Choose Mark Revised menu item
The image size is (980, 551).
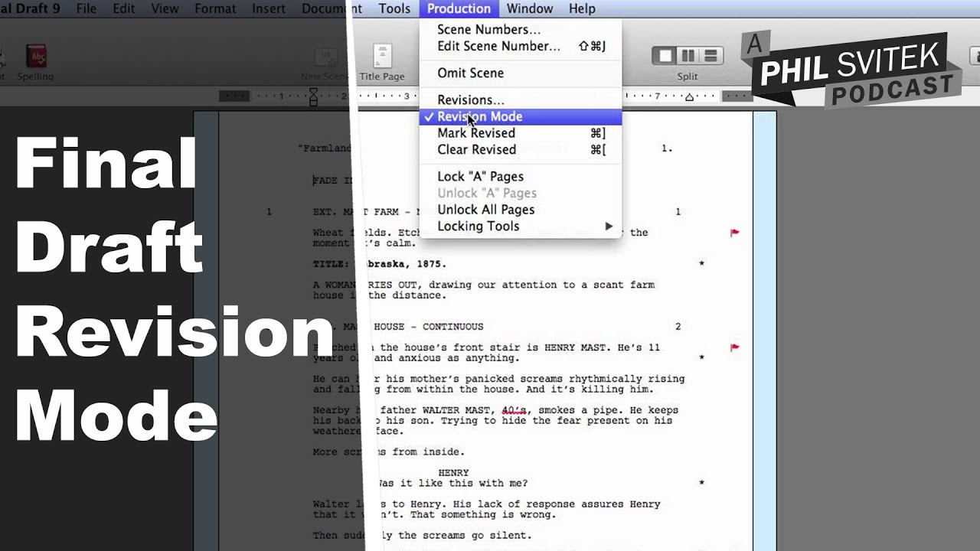[x=521, y=133]
